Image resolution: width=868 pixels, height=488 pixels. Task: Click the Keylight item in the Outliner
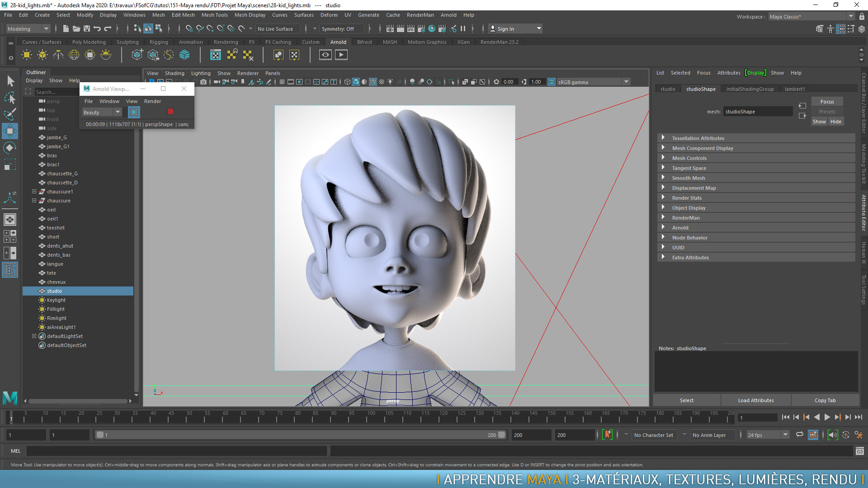point(55,300)
